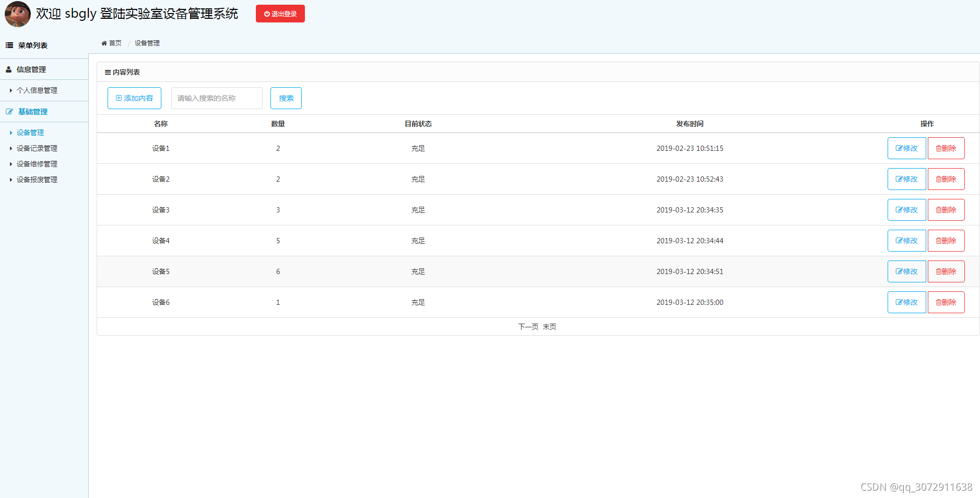Click the arrow beside 设备维修管理
Viewport: 980px width, 498px height.
[11, 164]
